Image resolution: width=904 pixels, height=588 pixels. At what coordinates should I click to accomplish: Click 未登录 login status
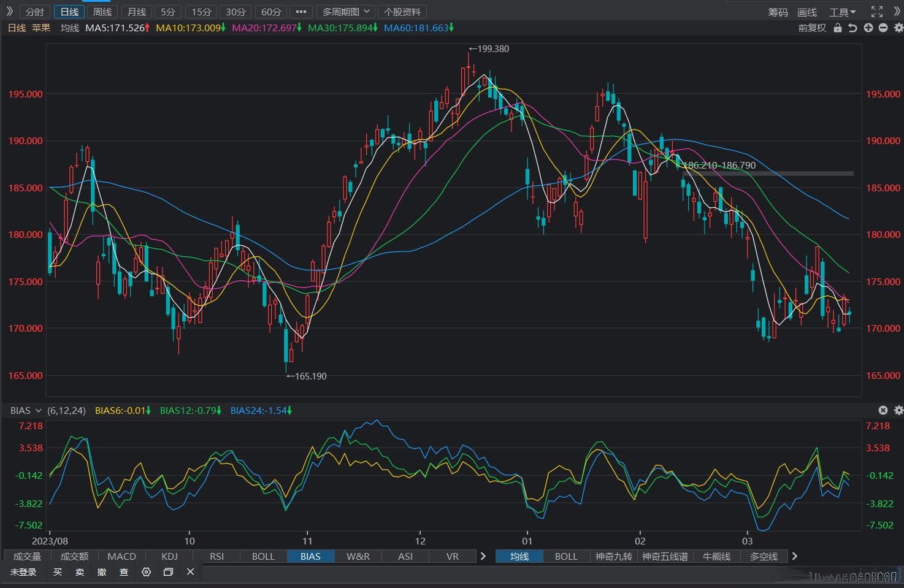coord(23,571)
